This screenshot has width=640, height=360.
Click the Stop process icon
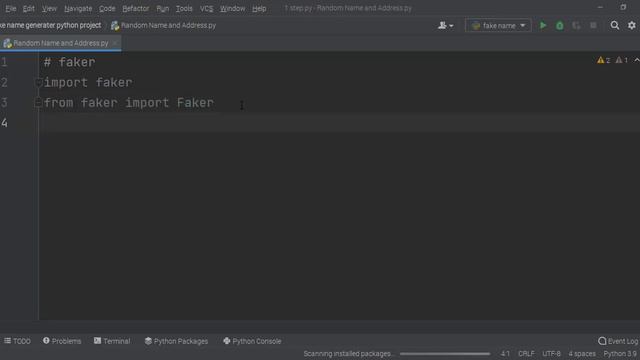593,25
